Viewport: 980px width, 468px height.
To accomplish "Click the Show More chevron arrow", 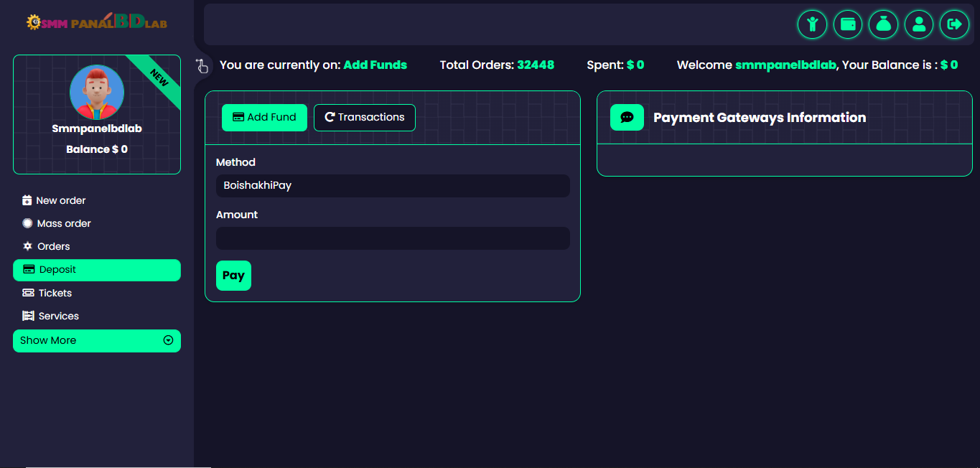I will pos(168,341).
